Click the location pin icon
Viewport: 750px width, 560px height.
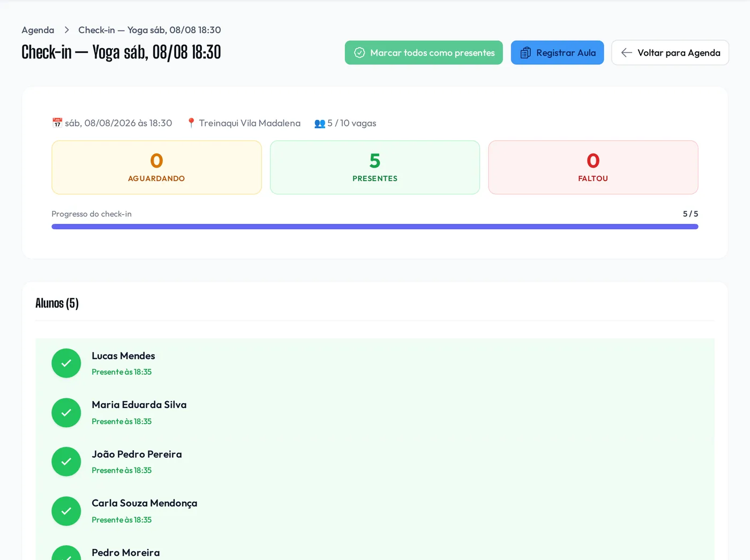[191, 123]
